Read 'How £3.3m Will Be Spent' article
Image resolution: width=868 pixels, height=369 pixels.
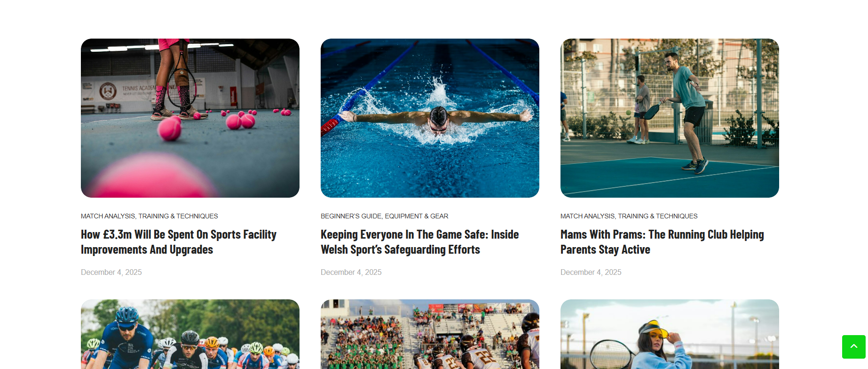click(x=179, y=242)
